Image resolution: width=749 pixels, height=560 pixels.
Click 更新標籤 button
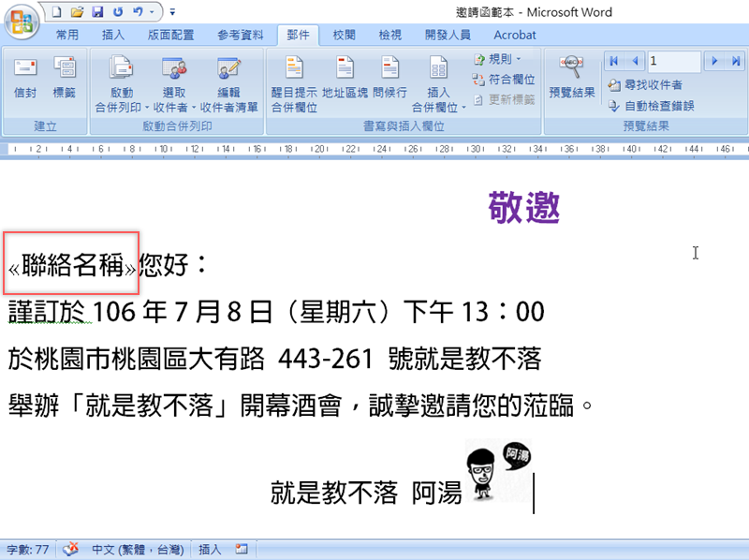[x=504, y=99]
